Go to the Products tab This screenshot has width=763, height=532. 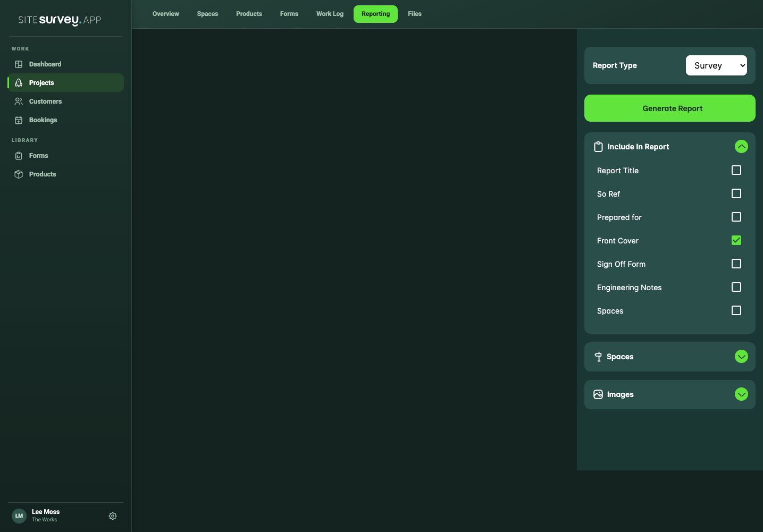pyautogui.click(x=249, y=14)
